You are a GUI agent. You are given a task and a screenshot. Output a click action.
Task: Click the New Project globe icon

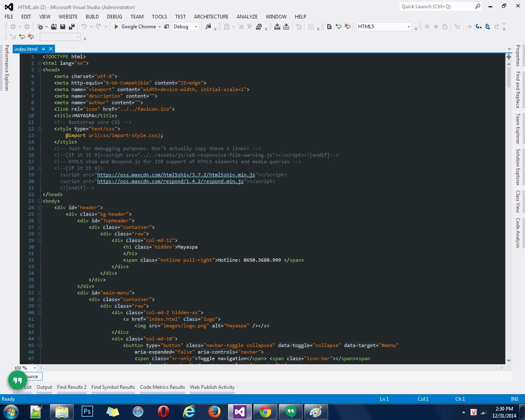(x=40, y=27)
